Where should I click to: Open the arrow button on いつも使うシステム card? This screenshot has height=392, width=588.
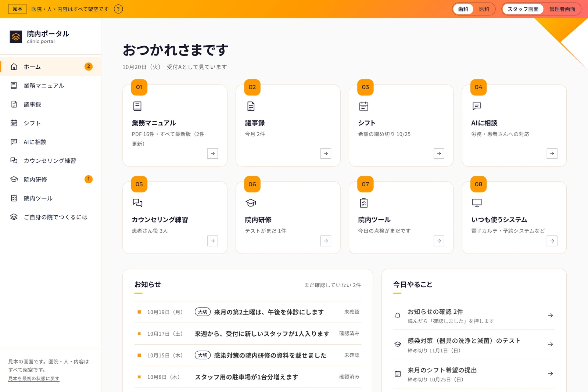pyautogui.click(x=552, y=241)
